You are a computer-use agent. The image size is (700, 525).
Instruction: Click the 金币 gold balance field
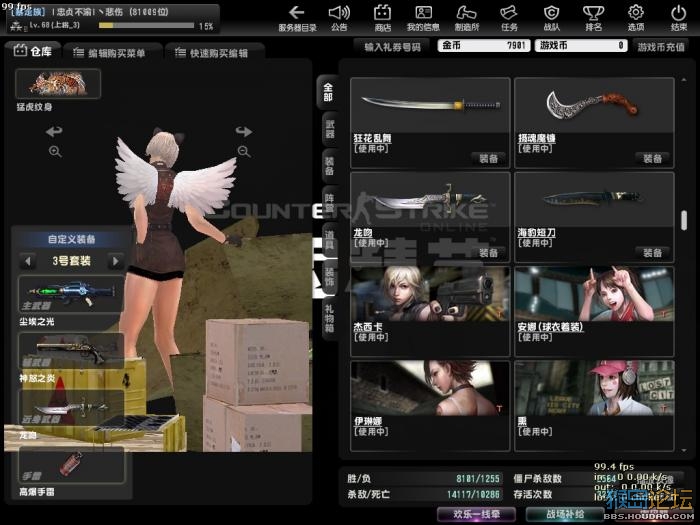[x=484, y=46]
